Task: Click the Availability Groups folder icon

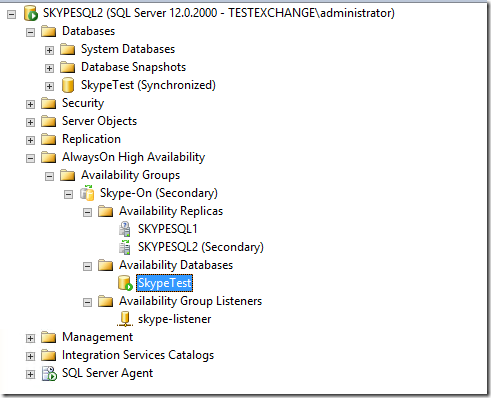Action: (68, 176)
